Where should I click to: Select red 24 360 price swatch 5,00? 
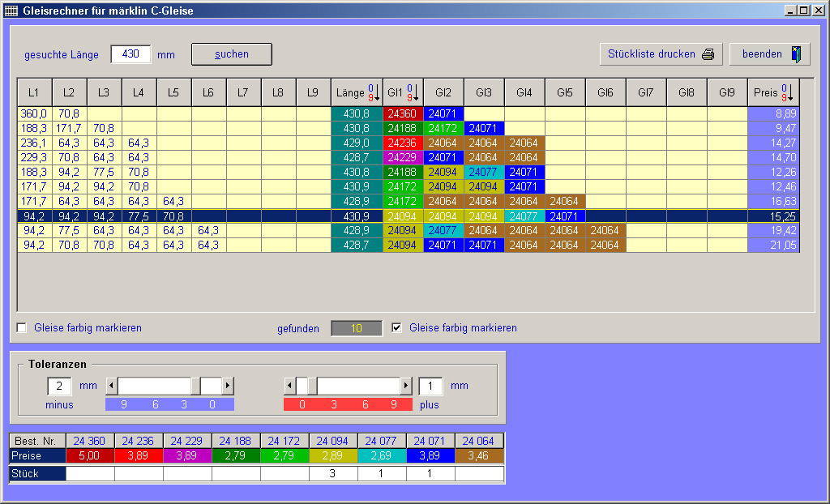(90, 456)
